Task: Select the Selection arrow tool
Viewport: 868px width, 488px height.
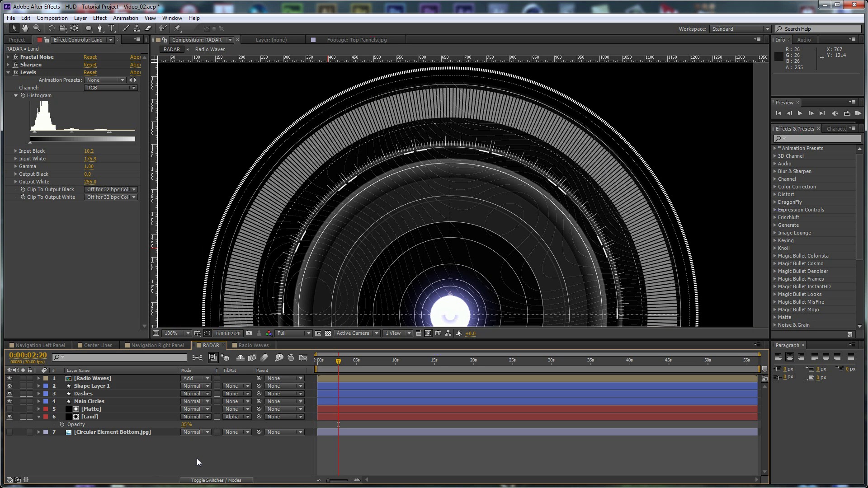Action: pos(14,28)
